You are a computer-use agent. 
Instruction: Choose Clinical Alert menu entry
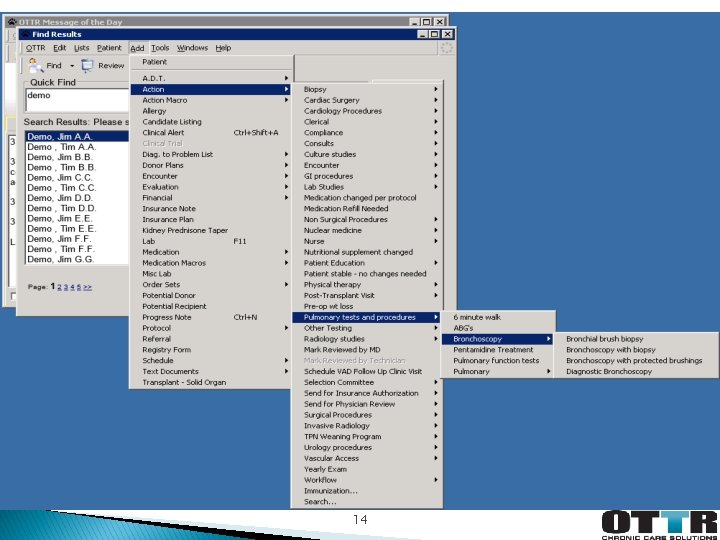(x=211, y=133)
